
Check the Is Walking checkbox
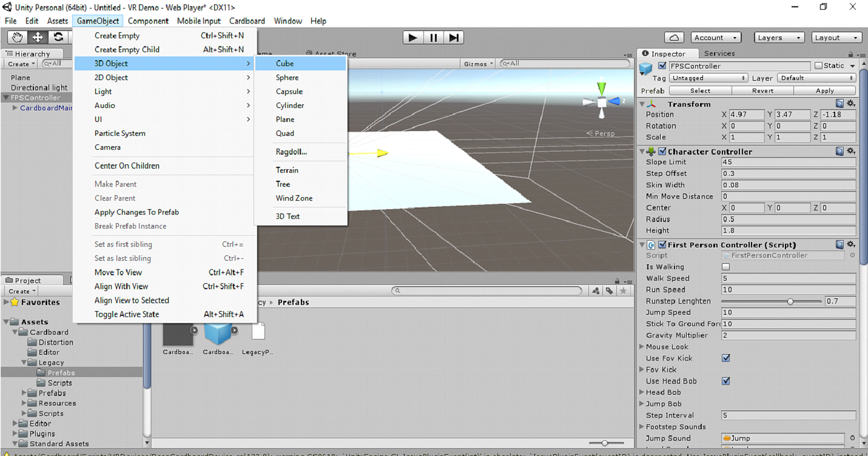(726, 267)
